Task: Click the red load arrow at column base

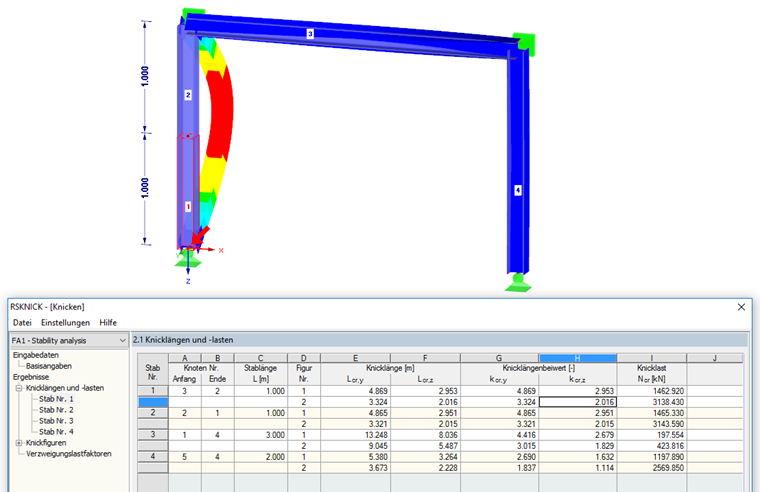Action: point(200,236)
